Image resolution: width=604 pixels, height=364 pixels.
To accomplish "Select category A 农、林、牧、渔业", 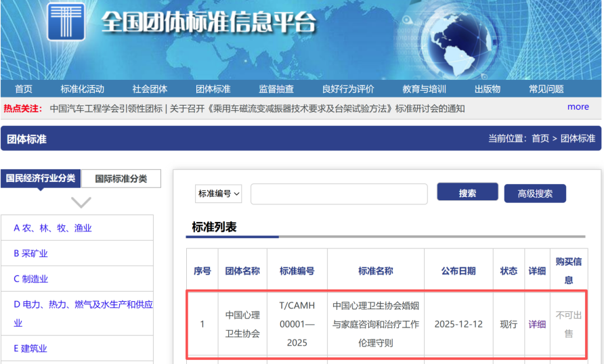I will (53, 228).
